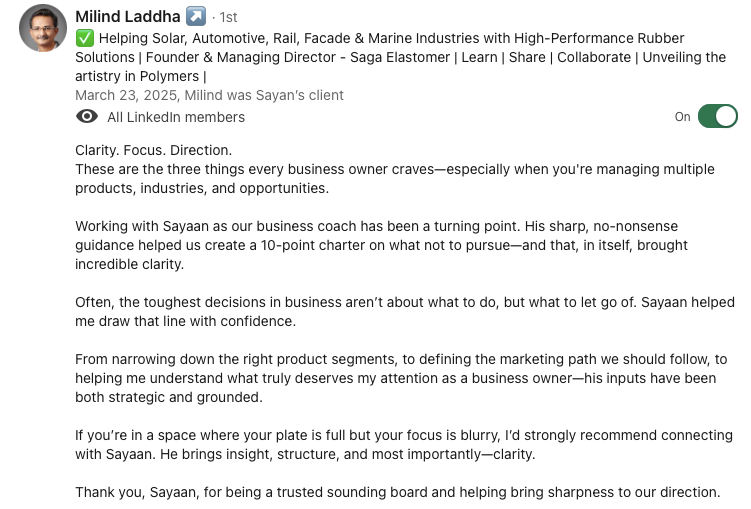Click the paragraph starting From narrowing down

tap(400, 378)
